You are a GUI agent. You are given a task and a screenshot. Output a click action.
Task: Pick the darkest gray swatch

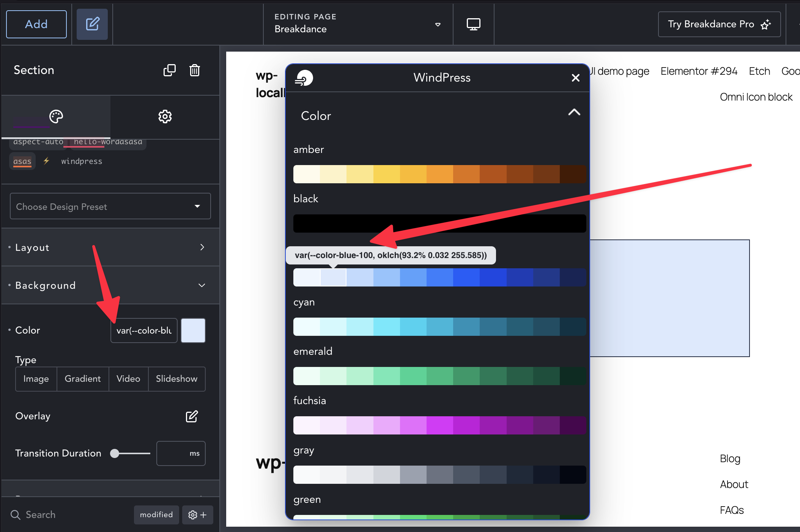tap(573, 475)
